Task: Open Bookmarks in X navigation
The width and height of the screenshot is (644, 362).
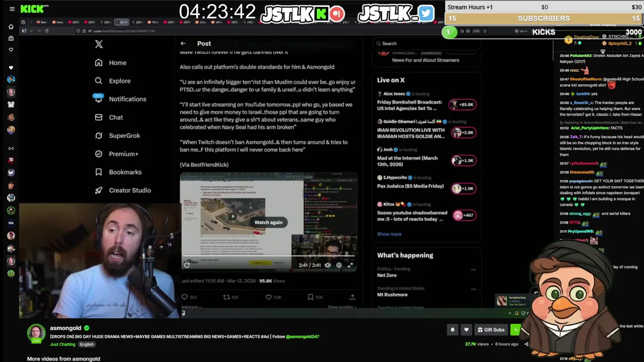Action: [118, 172]
